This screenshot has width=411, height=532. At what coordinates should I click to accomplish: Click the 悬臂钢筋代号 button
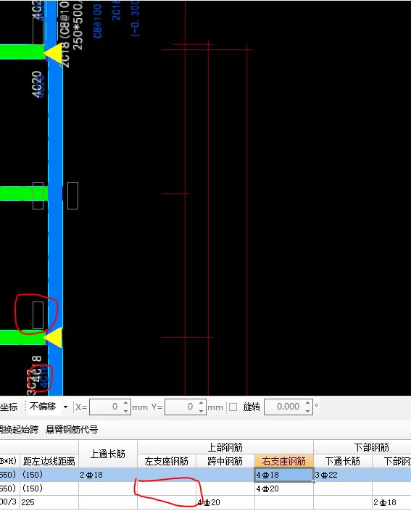(72, 430)
